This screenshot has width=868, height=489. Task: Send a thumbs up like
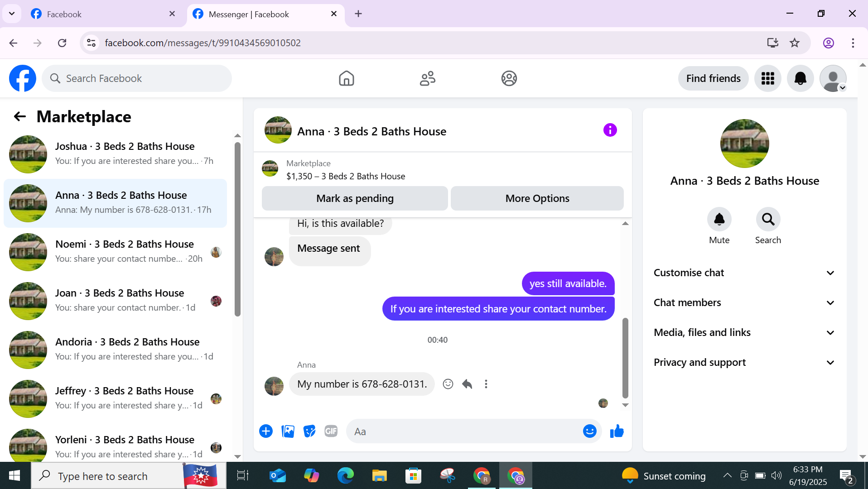[617, 431]
